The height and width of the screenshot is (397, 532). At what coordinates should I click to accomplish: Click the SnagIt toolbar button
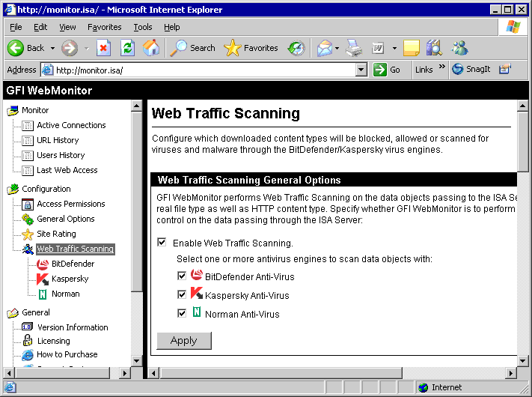[471, 69]
